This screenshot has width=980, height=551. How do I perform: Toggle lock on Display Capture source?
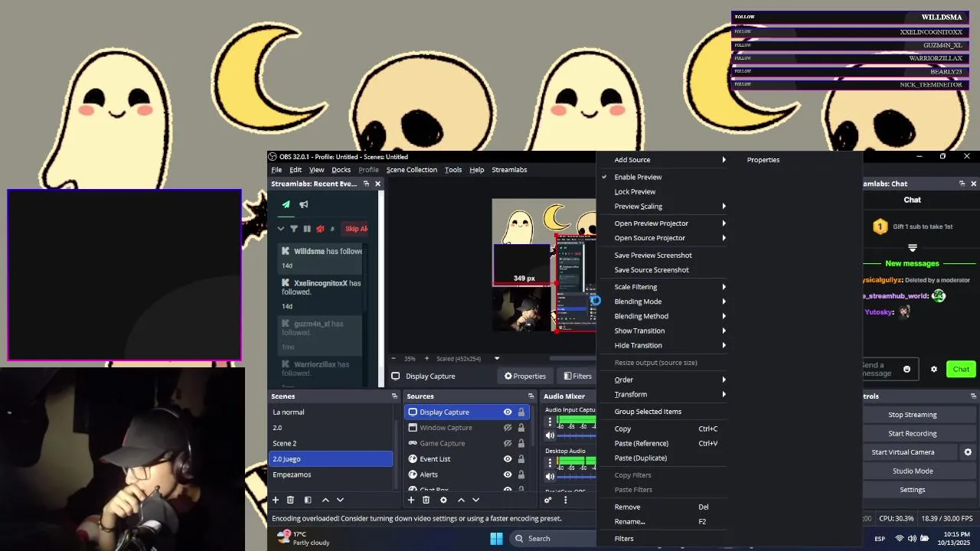[521, 412]
